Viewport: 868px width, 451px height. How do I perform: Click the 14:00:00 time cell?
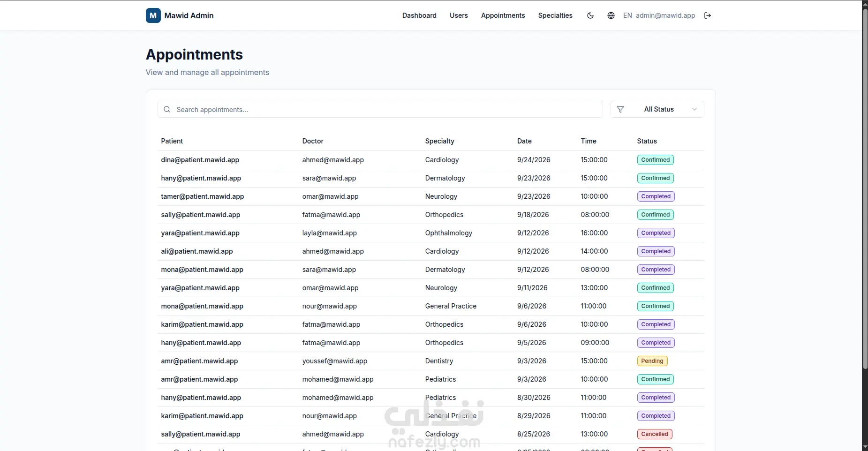[594, 251]
